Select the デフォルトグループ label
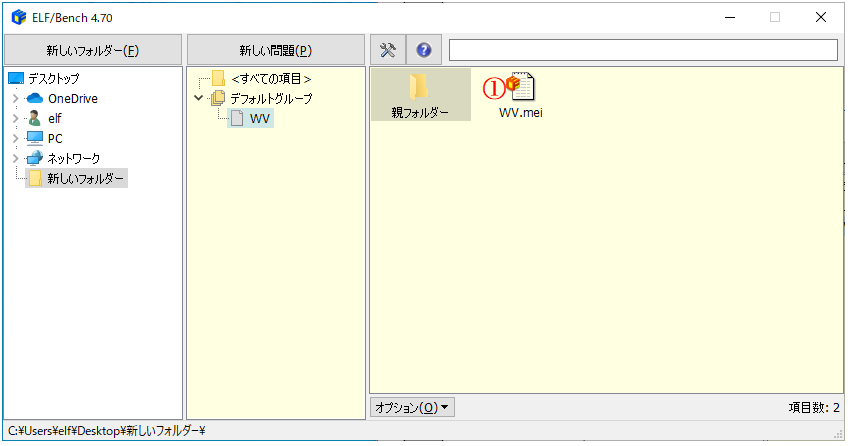Screen dimensions: 852x446 [271, 98]
